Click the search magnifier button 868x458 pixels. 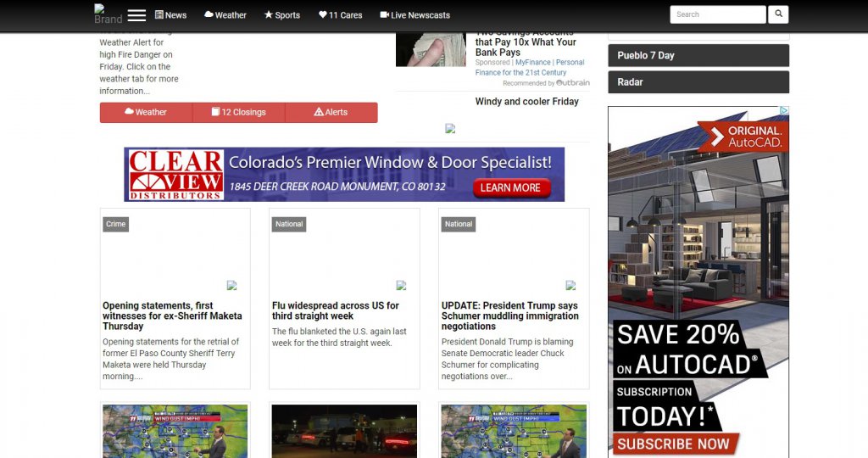point(778,14)
